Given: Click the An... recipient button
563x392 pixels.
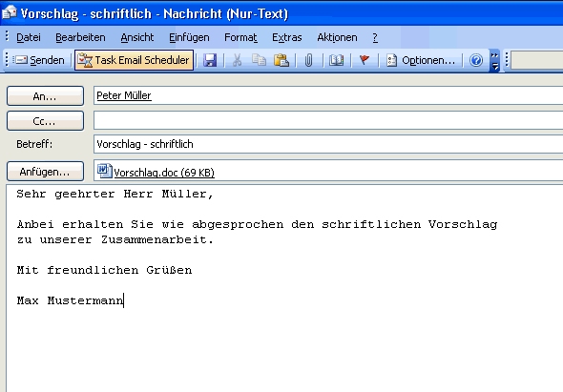Looking at the screenshot, I should click(45, 95).
